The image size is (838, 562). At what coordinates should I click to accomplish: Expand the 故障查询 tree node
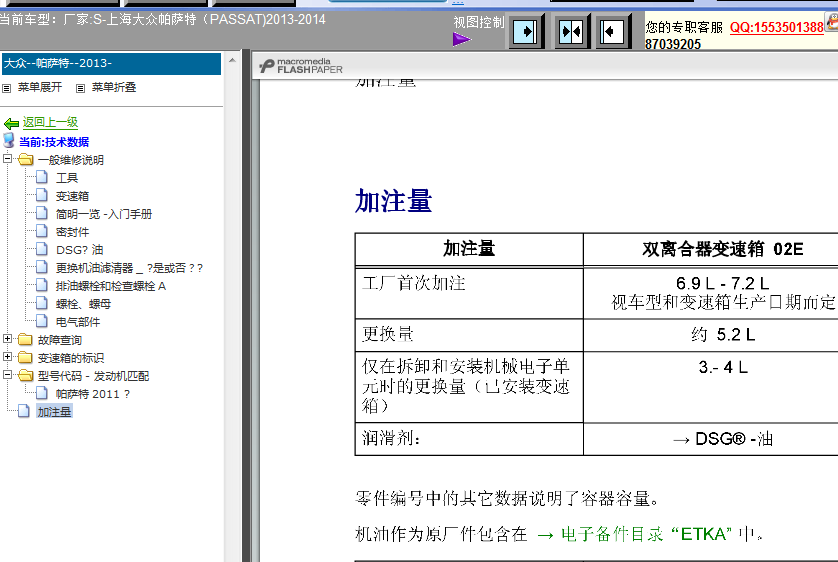7,338
